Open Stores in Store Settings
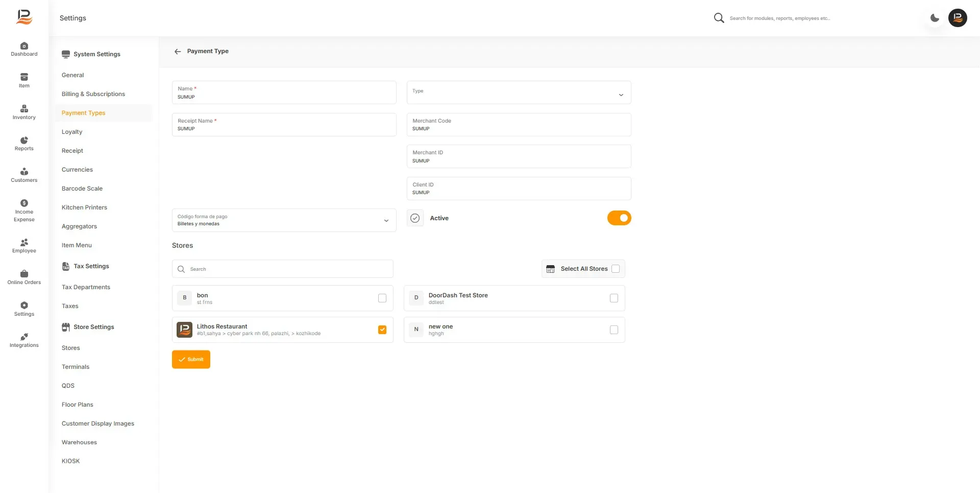The width and height of the screenshot is (980, 493). pos(71,348)
